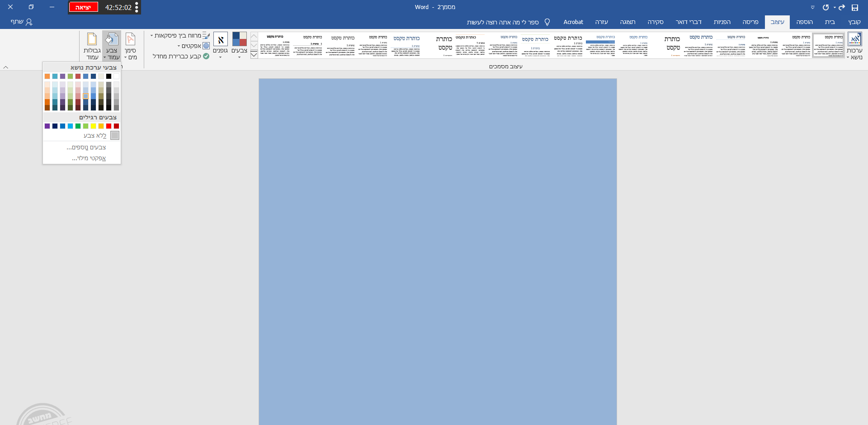This screenshot has height=425, width=868.
Task: Go to next row of style sets gallery
Action: pos(254,45)
